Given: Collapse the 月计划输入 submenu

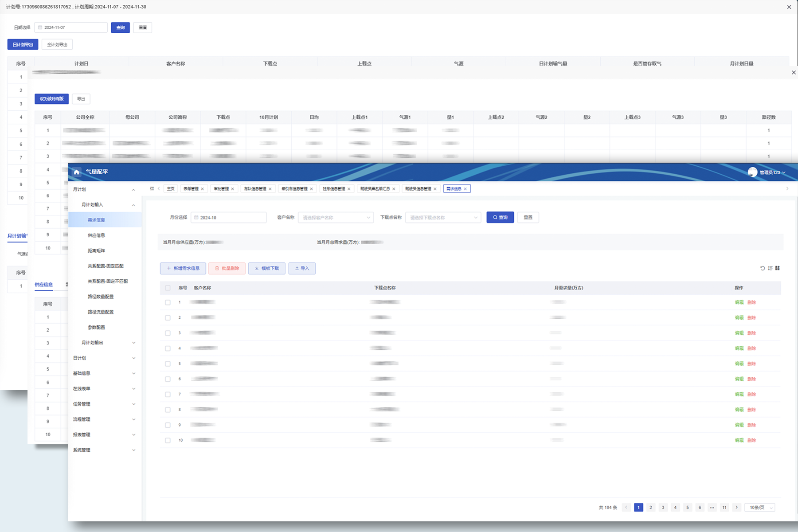Looking at the screenshot, I should (x=133, y=205).
